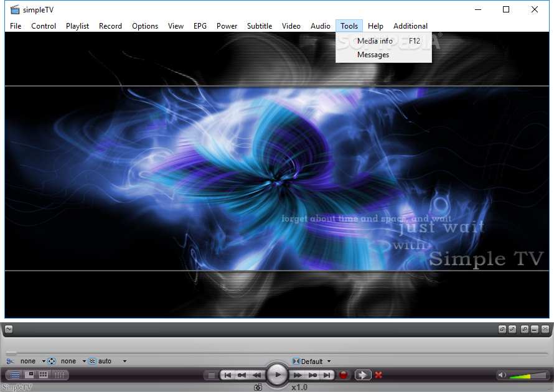Close the open Tools menu

pyautogui.click(x=349, y=26)
